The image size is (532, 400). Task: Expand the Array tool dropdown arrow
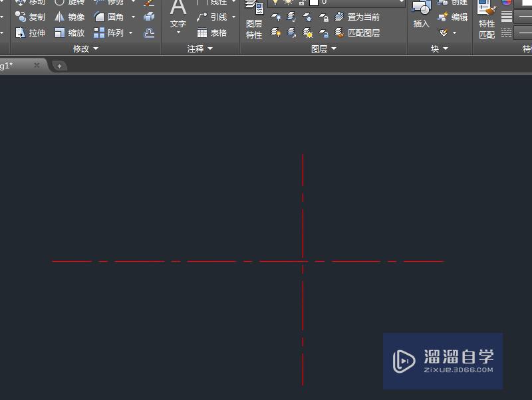tap(130, 33)
